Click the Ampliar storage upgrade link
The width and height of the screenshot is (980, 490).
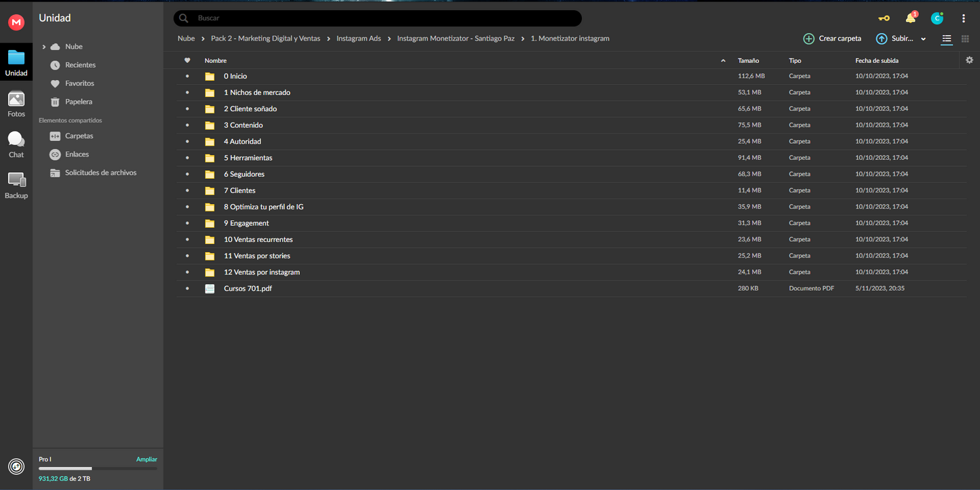(x=146, y=460)
